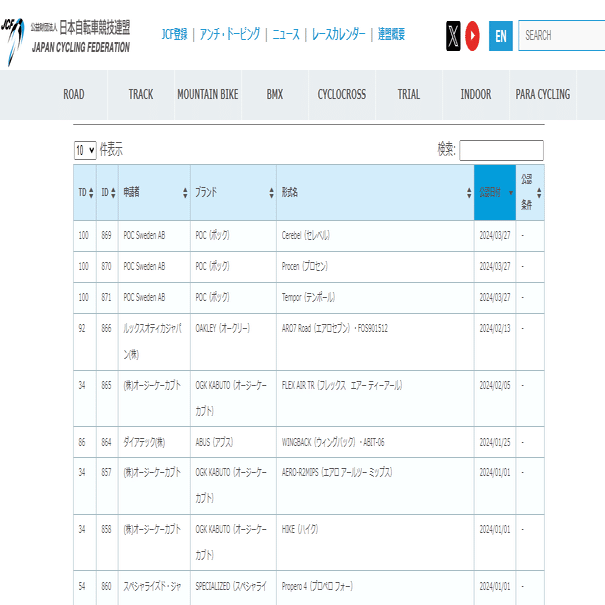Image resolution: width=605 pixels, height=605 pixels.
Task: Sort table by TD column
Action: [85, 193]
